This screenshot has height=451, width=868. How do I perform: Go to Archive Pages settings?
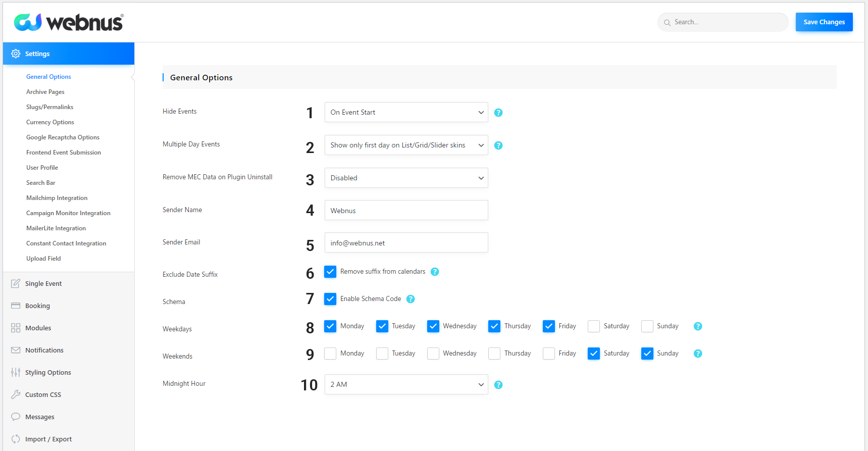click(x=45, y=92)
